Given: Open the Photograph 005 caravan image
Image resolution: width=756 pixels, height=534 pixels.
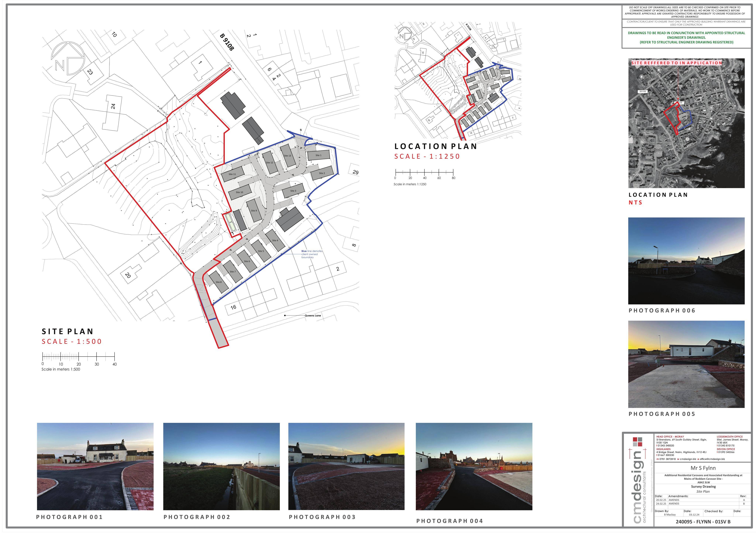Looking at the screenshot, I should point(686,364).
